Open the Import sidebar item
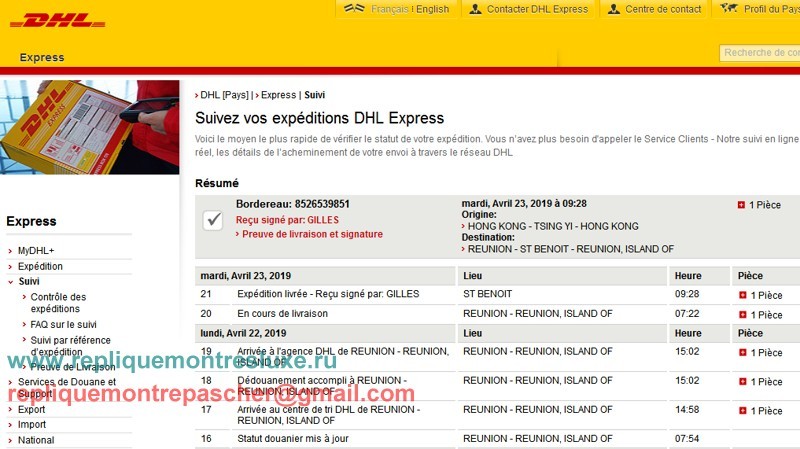Screen dimensions: 800x449 click(x=32, y=425)
